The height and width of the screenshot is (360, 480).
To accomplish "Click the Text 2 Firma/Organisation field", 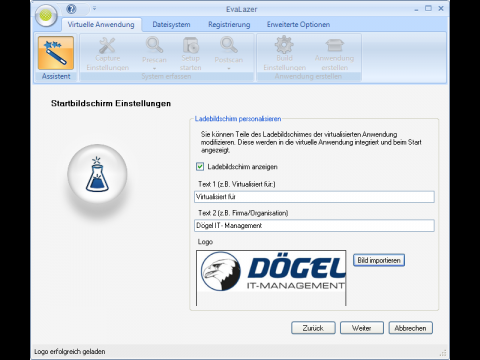I will point(314,226).
